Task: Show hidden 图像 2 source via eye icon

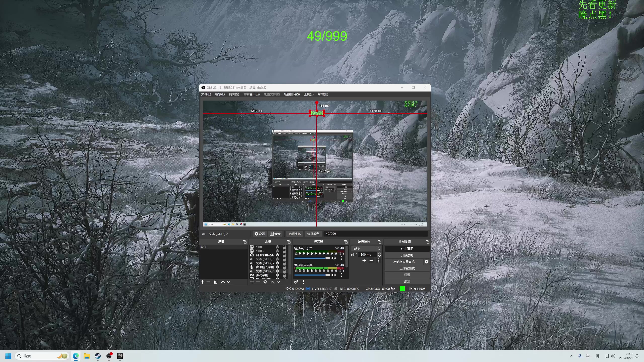Action: (277, 251)
